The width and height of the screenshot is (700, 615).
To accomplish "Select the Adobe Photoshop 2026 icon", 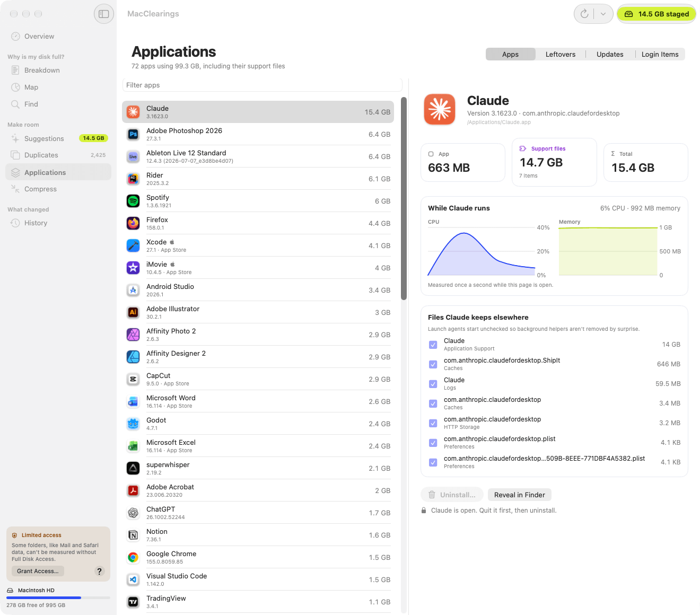I will point(133,134).
